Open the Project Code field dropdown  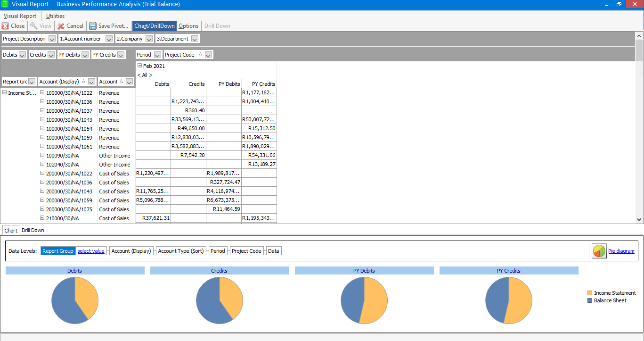click(208, 55)
